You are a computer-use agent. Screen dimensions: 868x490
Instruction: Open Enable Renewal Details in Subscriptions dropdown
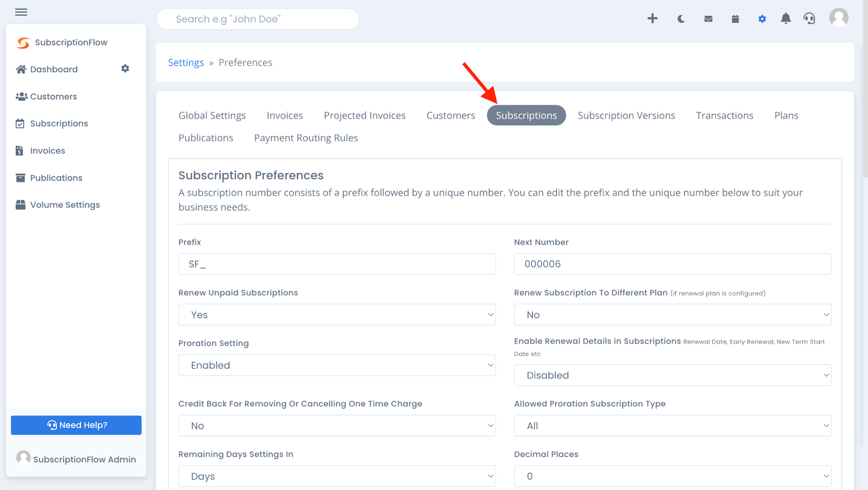tap(673, 375)
